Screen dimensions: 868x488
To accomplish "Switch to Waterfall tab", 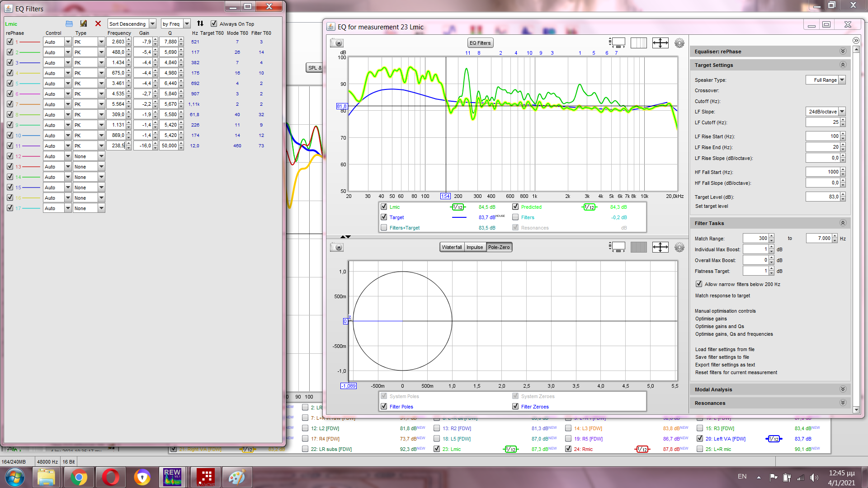I will pos(452,247).
